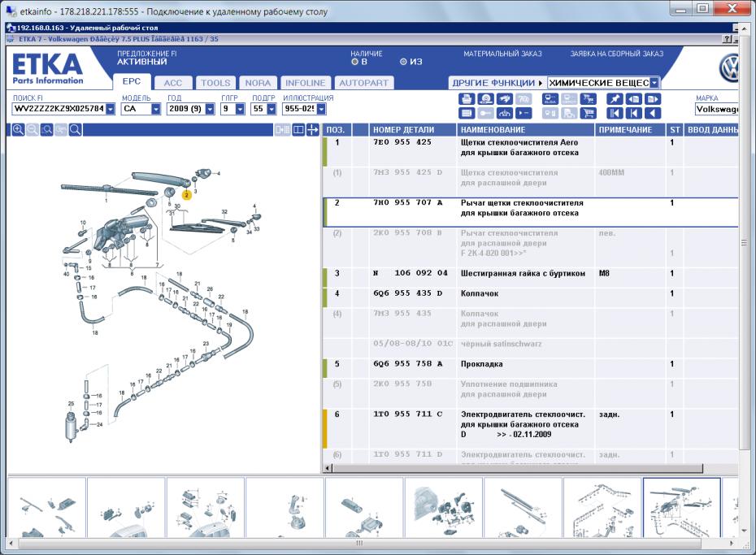Click the back triangle icon
Image resolution: width=756 pixels, height=555 pixels.
point(653,113)
